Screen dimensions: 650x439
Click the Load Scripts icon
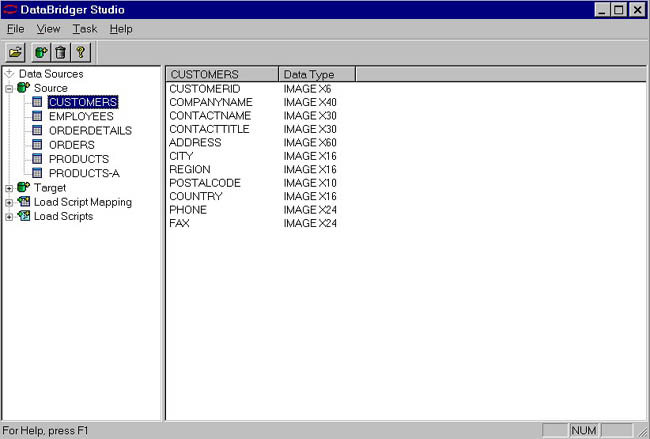(x=24, y=216)
